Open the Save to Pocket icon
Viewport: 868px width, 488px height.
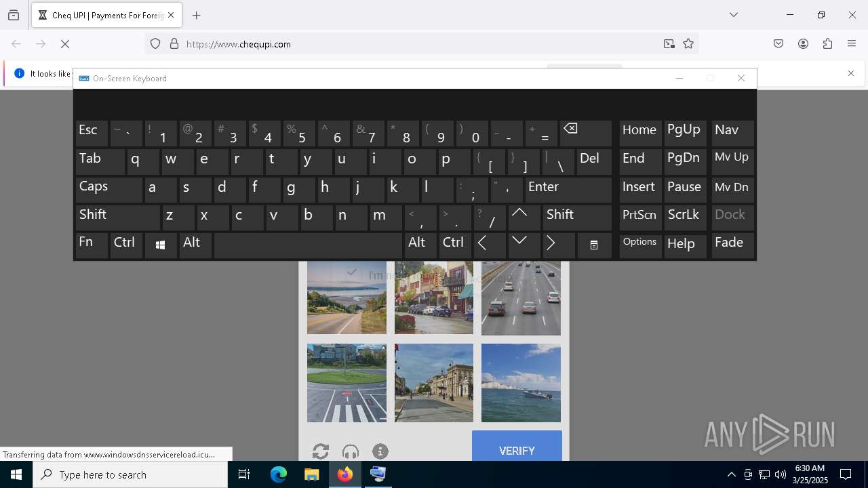(x=778, y=44)
